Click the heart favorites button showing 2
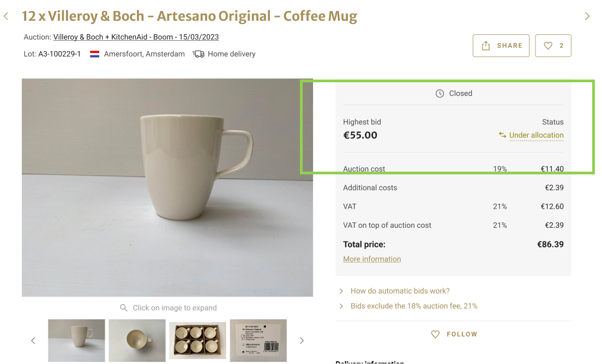Image resolution: width=602 pixels, height=364 pixels. (x=553, y=46)
